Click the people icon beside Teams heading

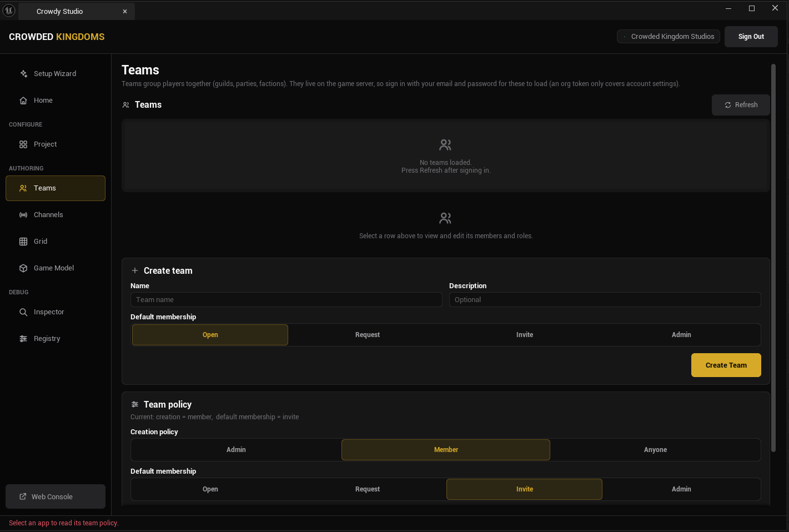pos(126,105)
